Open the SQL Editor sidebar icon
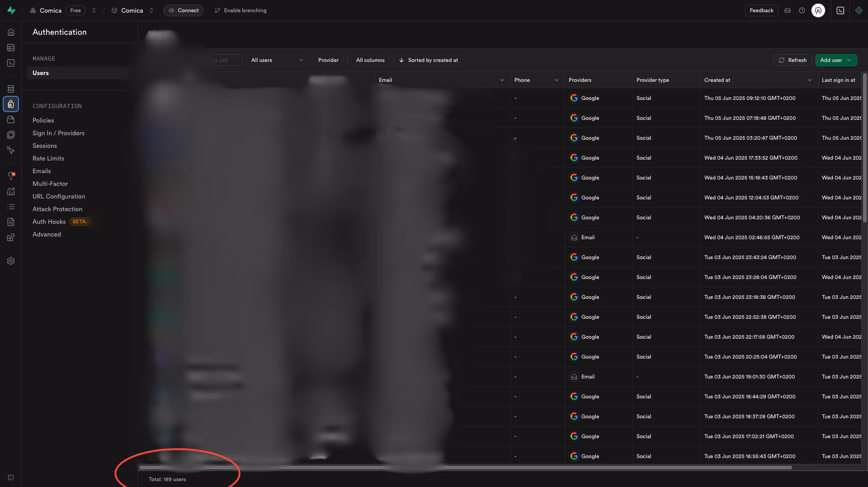 pos(11,63)
